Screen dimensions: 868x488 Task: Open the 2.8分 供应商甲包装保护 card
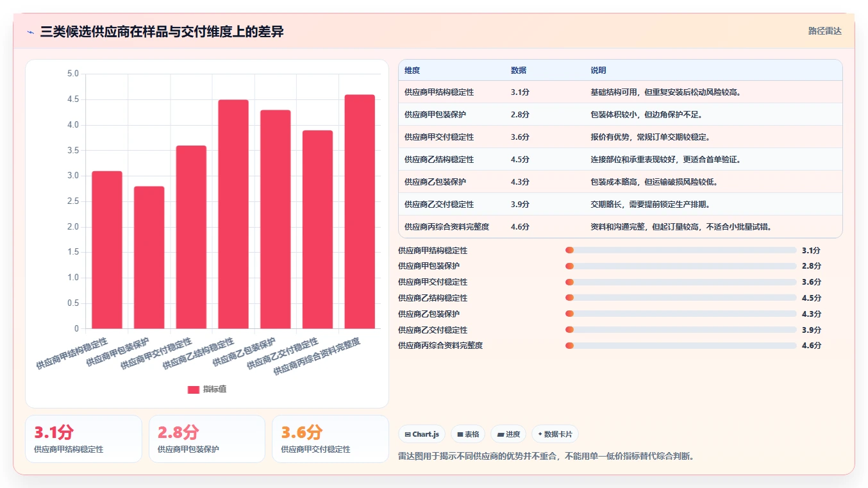[207, 439]
